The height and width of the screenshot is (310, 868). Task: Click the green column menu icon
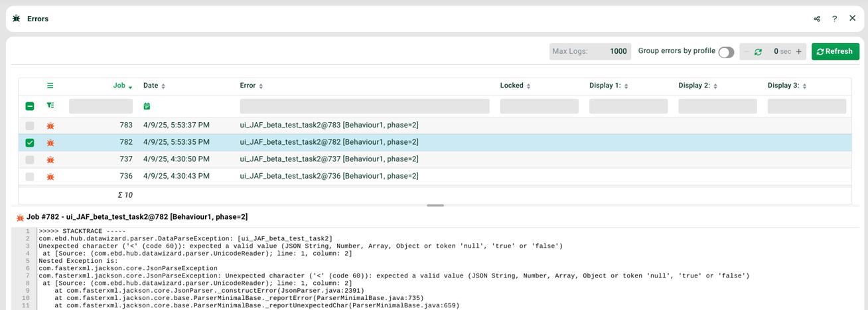pyautogui.click(x=50, y=86)
